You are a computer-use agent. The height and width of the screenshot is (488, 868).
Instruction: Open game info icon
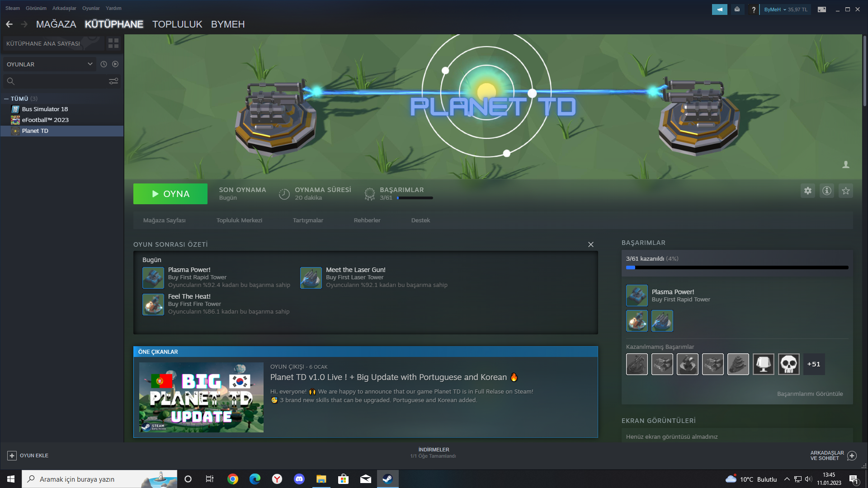[827, 191]
